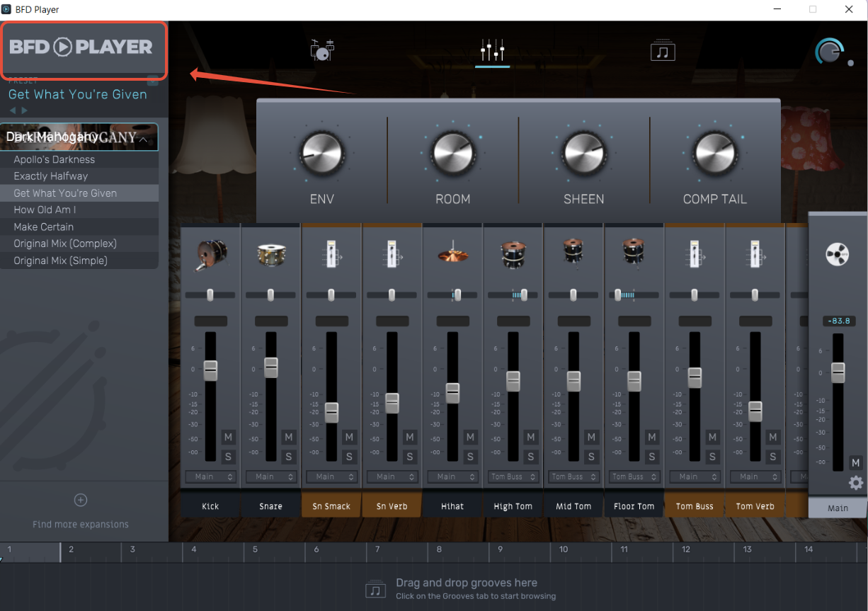Select Original Mix (Complex) preset
Viewport: 868px width, 611px height.
79,244
